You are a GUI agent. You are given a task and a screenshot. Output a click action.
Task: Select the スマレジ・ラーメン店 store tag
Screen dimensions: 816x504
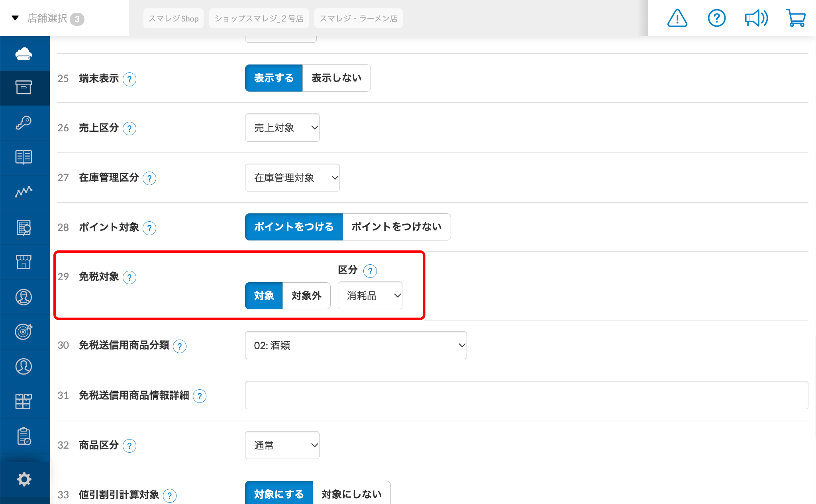359,18
